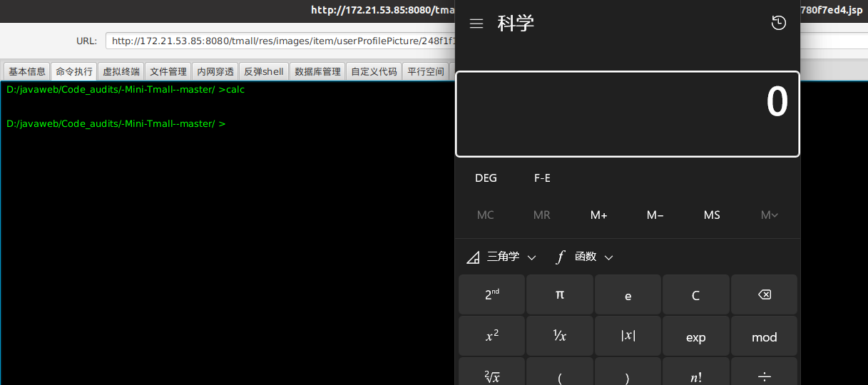Insert an open parenthesis

point(560,372)
